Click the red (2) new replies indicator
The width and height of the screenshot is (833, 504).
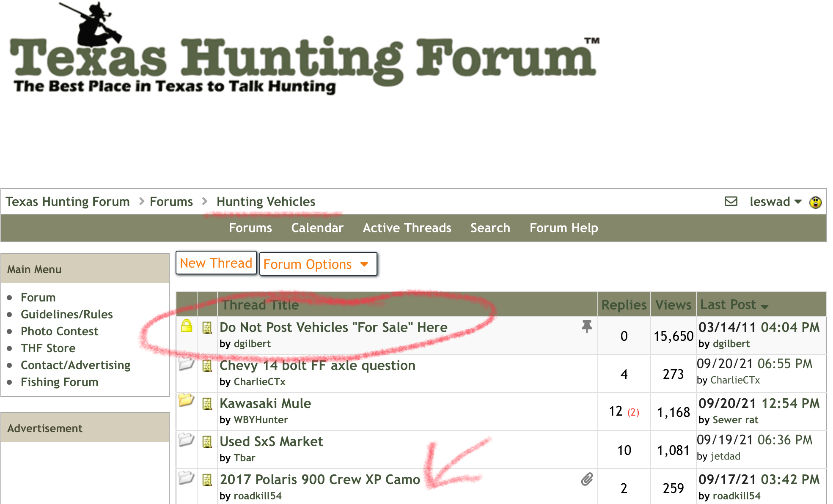click(x=633, y=412)
